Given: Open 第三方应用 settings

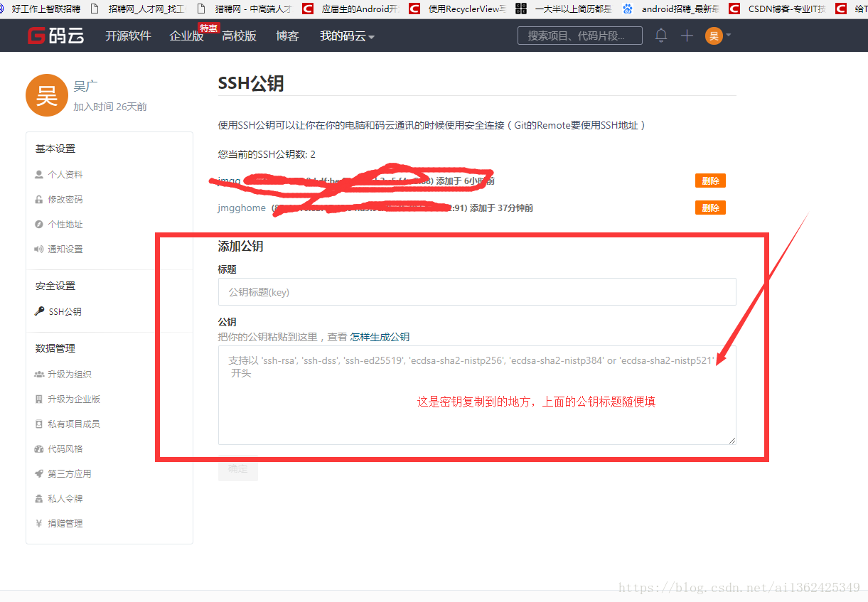Looking at the screenshot, I should [70, 474].
